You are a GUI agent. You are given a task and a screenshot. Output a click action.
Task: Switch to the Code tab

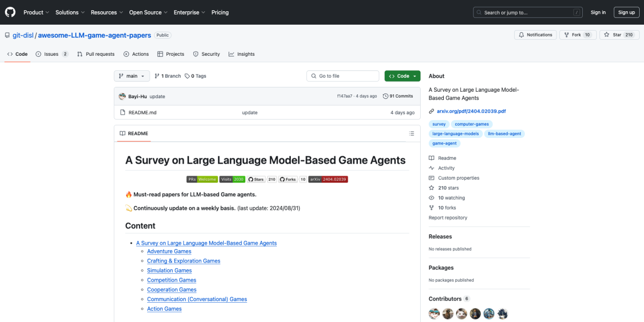17,54
